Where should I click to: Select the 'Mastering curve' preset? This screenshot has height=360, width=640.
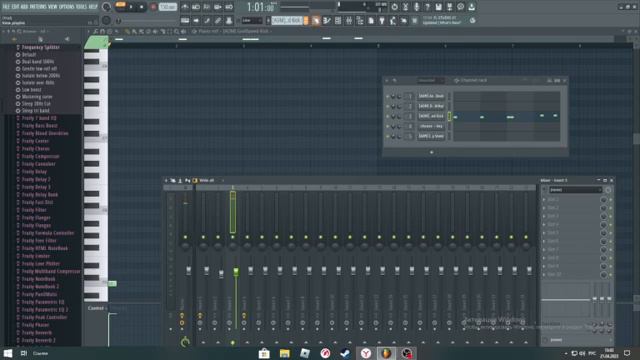coord(37,97)
